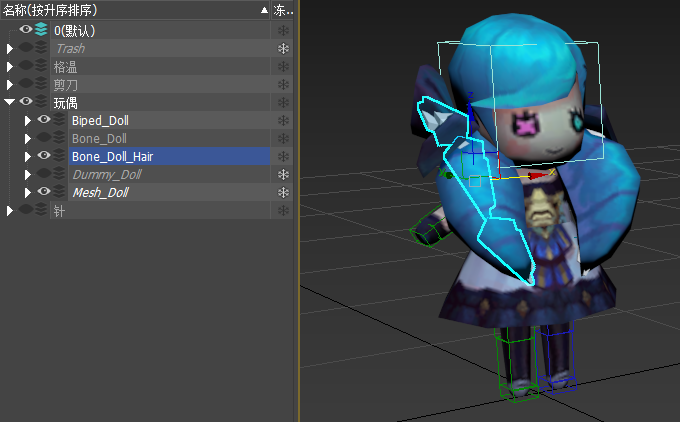
Task: Hide the Mesh_Doll layer
Action: point(44,192)
